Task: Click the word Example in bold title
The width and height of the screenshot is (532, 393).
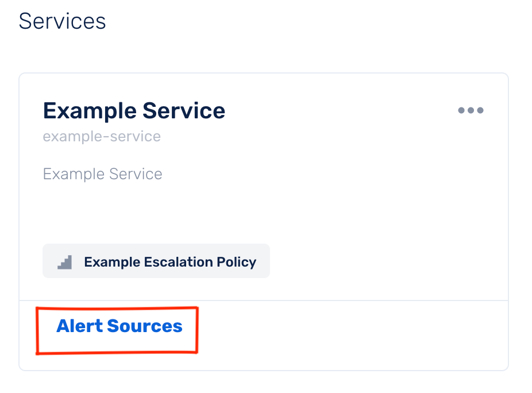Action: pyautogui.click(x=89, y=110)
